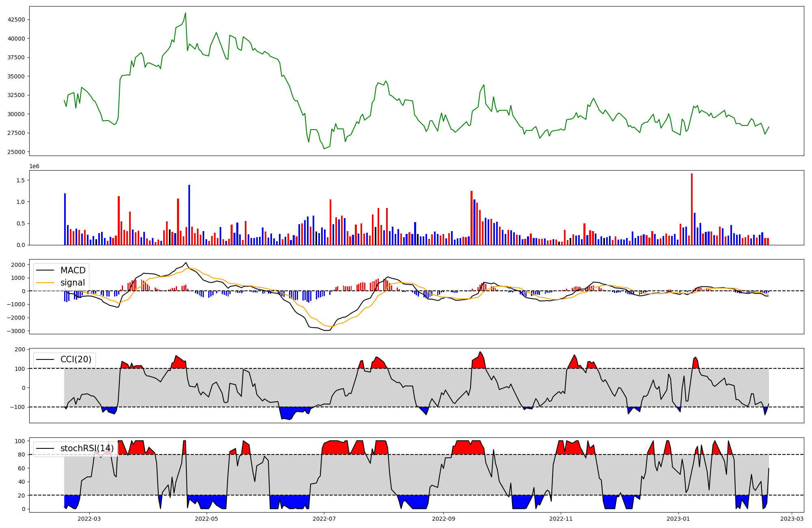
Task: Click the tallest red volume bar
Action: click(x=692, y=209)
